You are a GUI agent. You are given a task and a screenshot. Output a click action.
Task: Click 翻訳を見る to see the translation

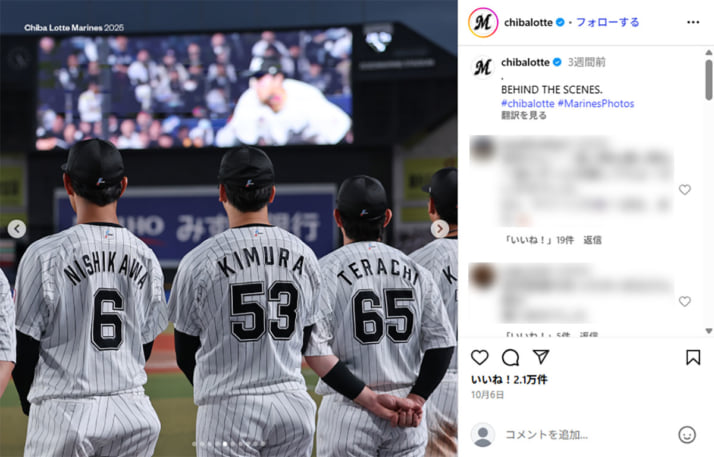click(524, 116)
